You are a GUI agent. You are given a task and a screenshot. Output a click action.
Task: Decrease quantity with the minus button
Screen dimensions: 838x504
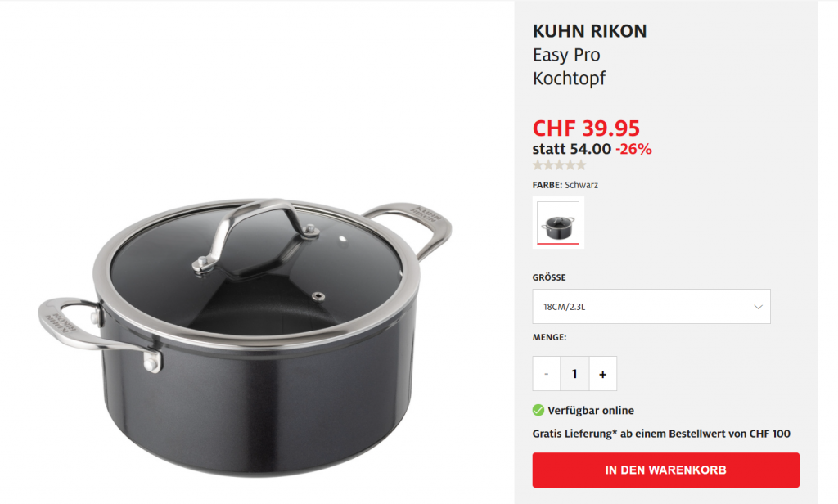546,374
